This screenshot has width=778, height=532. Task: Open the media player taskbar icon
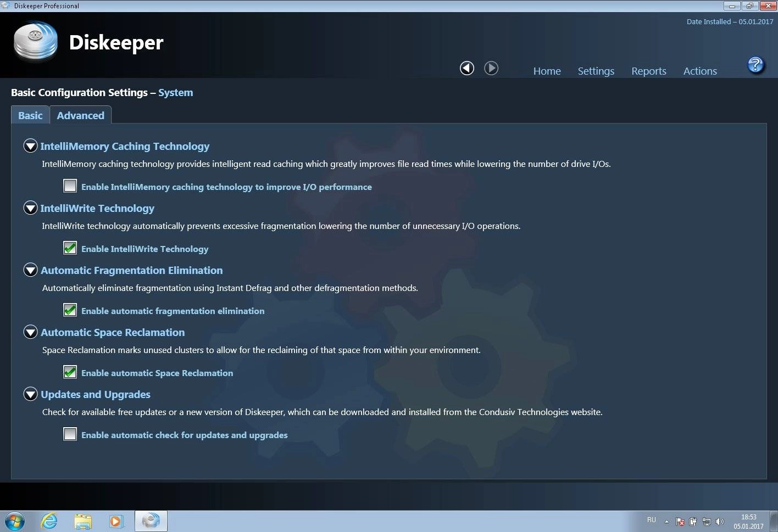click(116, 521)
